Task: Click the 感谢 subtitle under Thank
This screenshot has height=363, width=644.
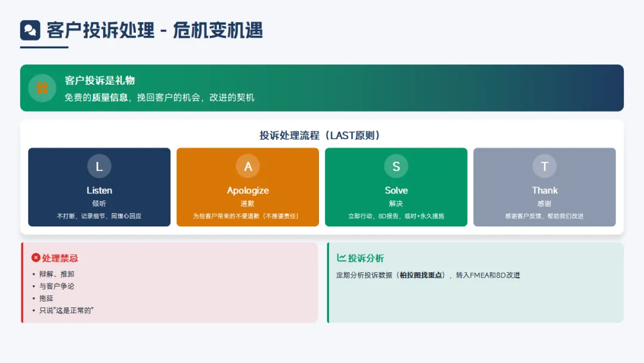Action: [x=544, y=204]
